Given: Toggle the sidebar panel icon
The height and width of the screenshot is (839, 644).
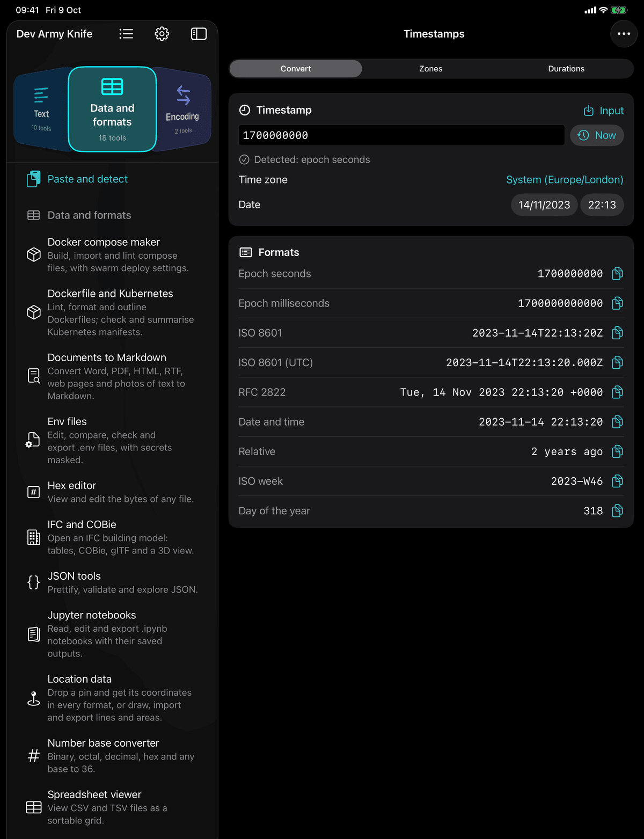Looking at the screenshot, I should pos(199,34).
